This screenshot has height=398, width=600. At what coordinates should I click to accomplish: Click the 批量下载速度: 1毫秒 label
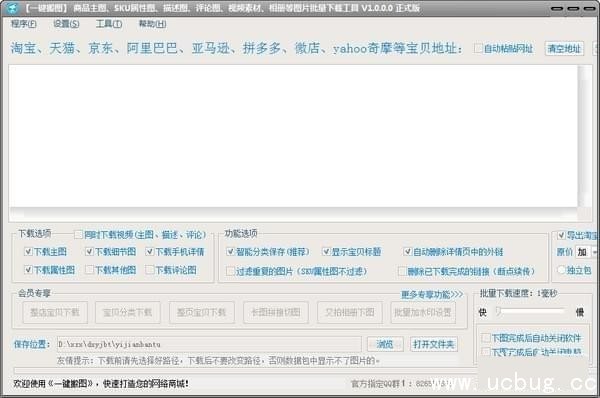518,293
